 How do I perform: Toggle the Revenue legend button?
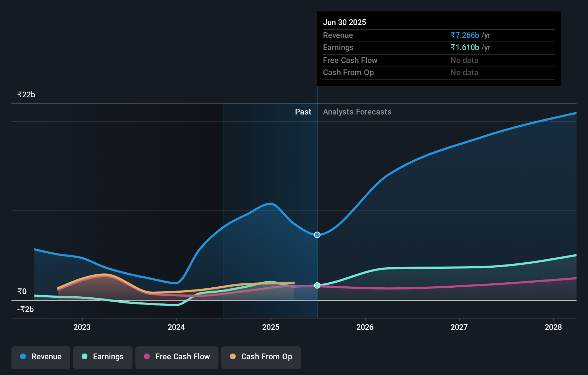tap(41, 357)
